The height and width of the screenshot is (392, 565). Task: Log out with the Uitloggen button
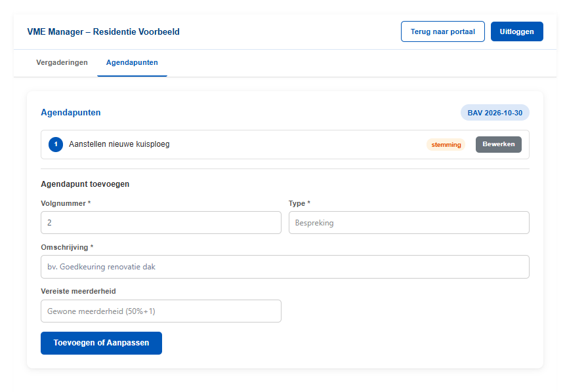516,31
